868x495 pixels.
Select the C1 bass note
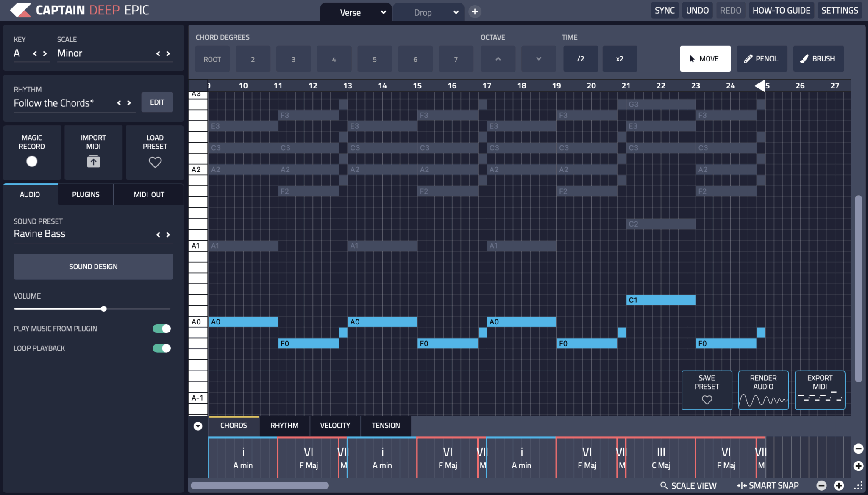click(x=661, y=300)
